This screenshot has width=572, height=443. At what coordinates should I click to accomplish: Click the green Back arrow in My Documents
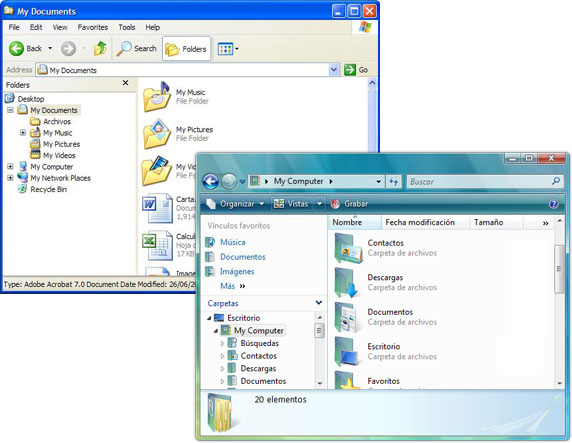click(16, 49)
